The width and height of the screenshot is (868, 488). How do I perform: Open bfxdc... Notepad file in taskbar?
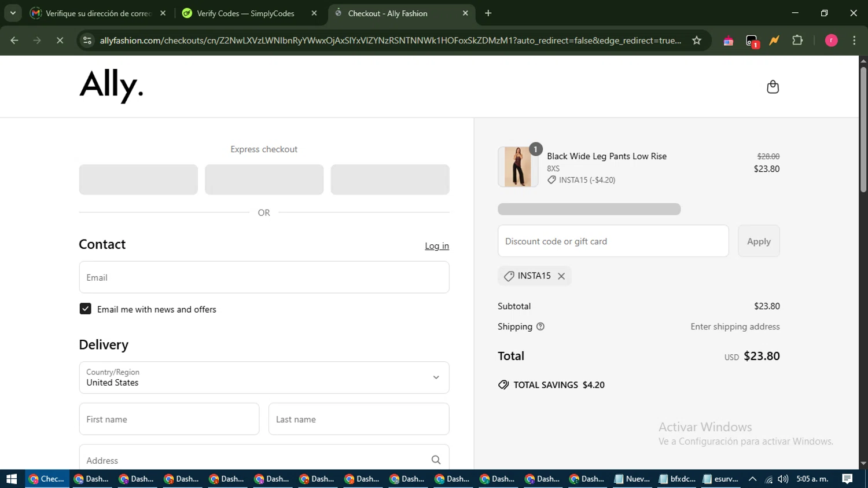coord(678,479)
